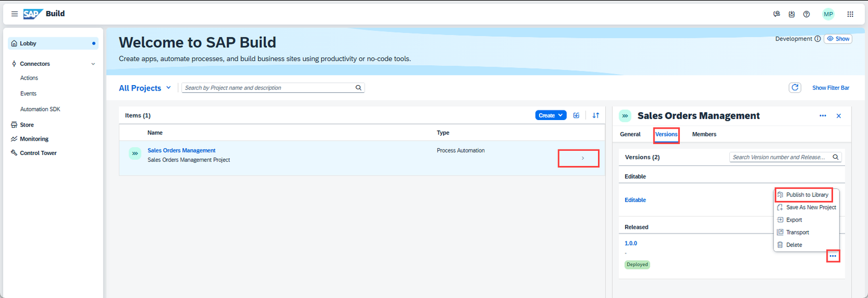
Task: Open Automation SDK in the sidebar
Action: pyautogui.click(x=40, y=109)
